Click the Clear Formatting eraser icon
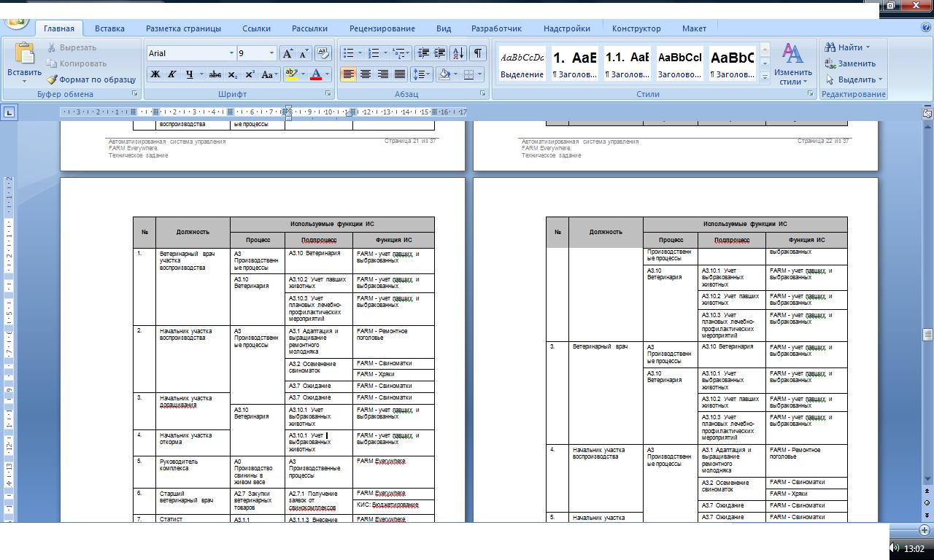Image resolution: width=934 pixels, height=560 pixels. point(323,53)
